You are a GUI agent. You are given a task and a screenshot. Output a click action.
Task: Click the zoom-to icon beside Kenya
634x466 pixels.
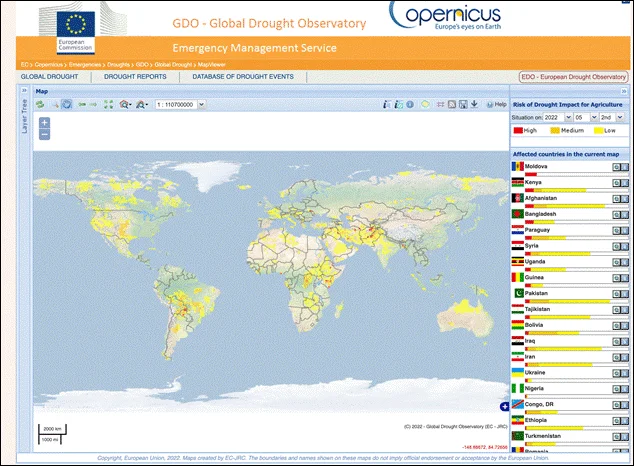click(617, 182)
